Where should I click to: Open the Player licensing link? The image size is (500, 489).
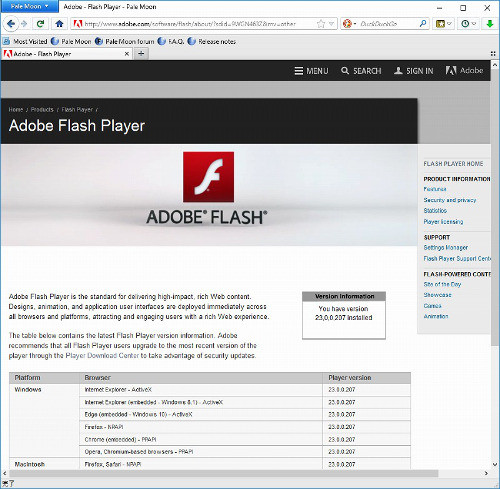click(x=443, y=222)
